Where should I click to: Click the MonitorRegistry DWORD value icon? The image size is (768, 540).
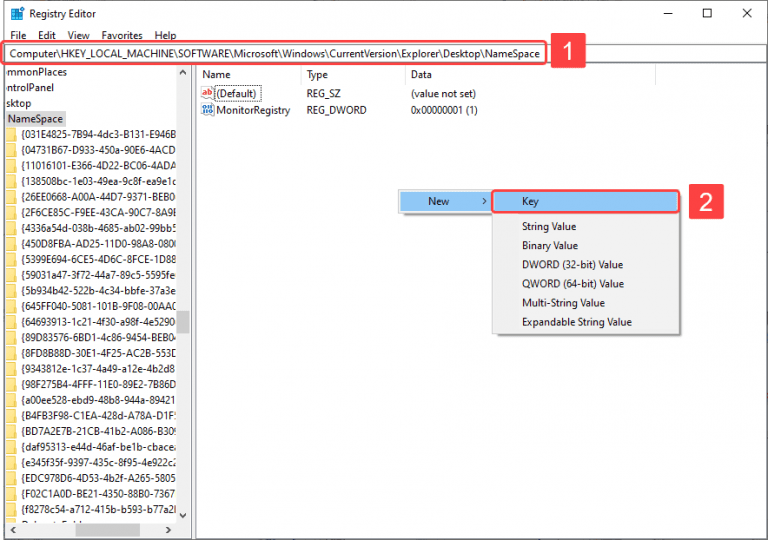(208, 110)
